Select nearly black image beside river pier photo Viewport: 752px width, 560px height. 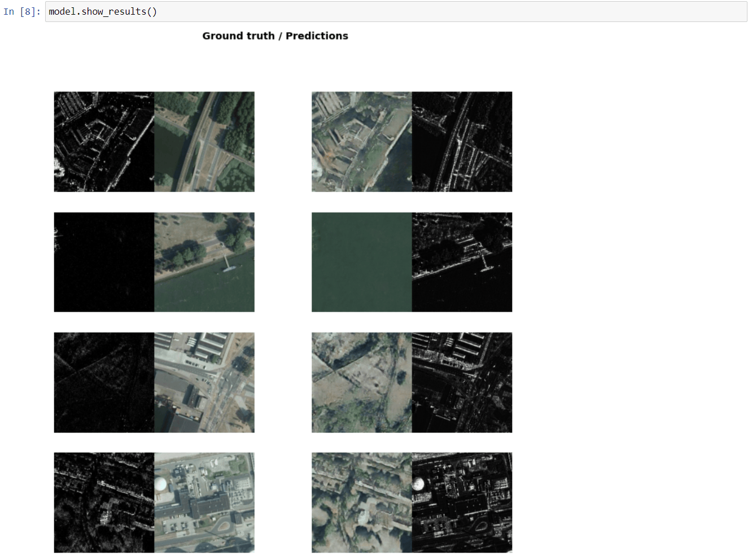click(x=104, y=262)
